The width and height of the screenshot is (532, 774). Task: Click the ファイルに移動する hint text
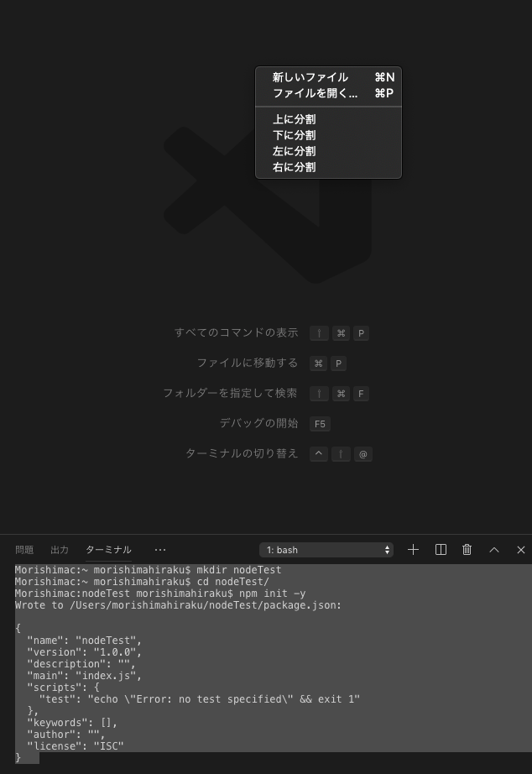tap(248, 363)
